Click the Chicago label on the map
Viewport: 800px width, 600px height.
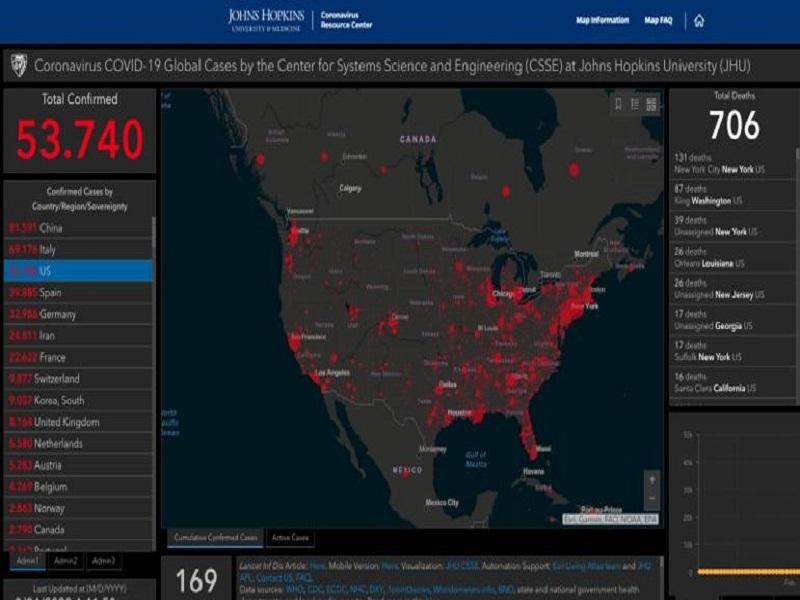(503, 294)
